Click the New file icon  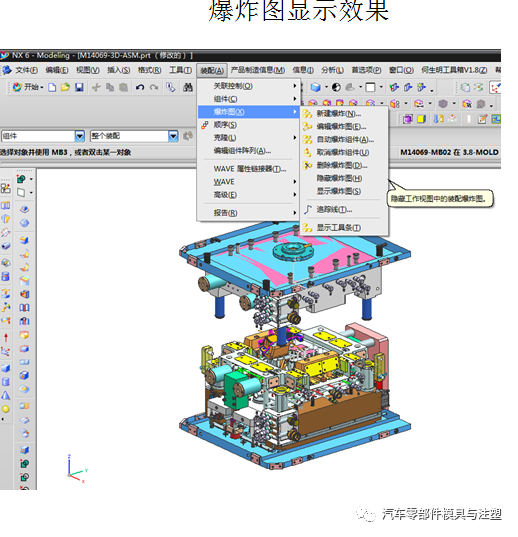[x=52, y=88]
